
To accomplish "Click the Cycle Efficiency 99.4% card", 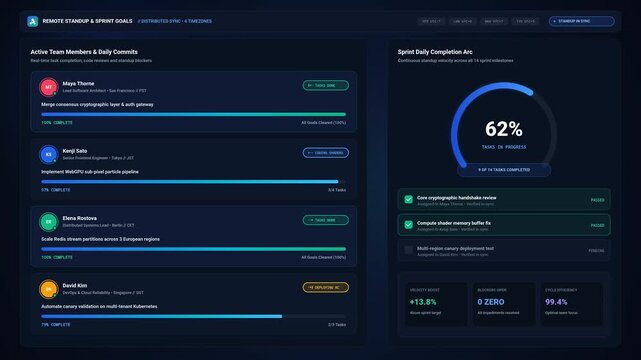I will coord(572,304).
